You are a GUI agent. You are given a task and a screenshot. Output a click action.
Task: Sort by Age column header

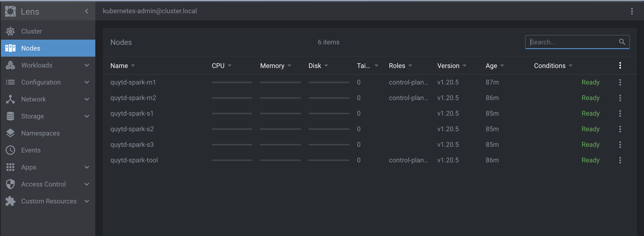tap(495, 66)
